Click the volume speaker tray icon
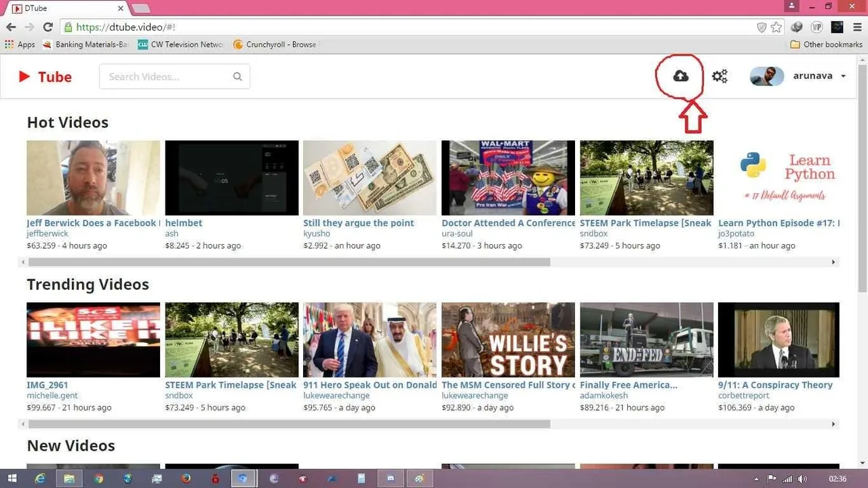This screenshot has height=488, width=868. 802,479
